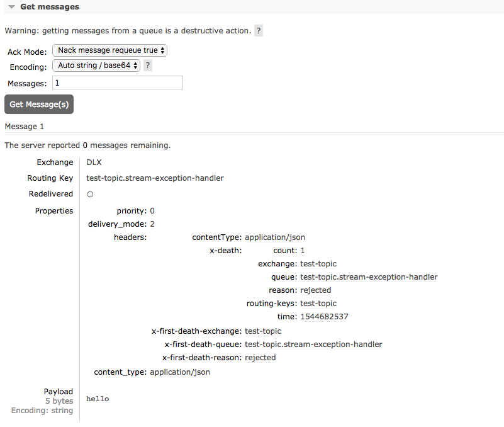This screenshot has height=427, width=504.
Task: Click the x-death reason value rejected
Action: coord(315,290)
